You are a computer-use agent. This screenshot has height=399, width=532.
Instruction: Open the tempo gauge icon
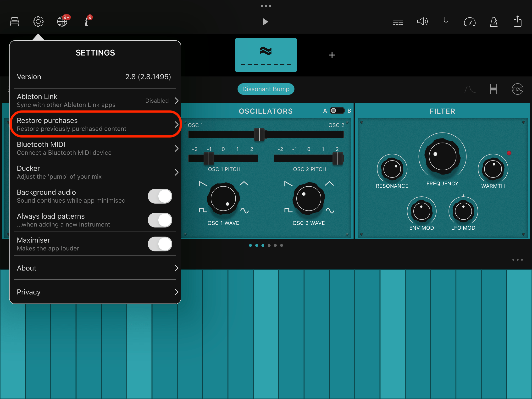click(470, 22)
